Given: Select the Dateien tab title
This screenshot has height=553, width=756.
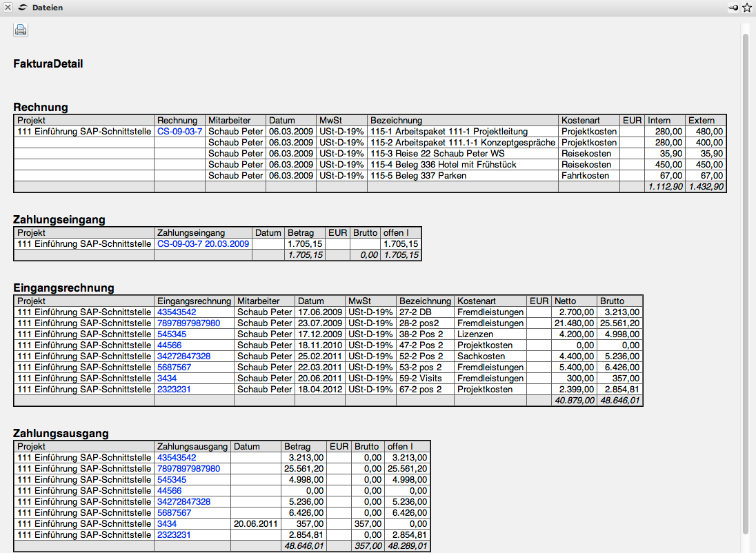Looking at the screenshot, I should coord(48,8).
